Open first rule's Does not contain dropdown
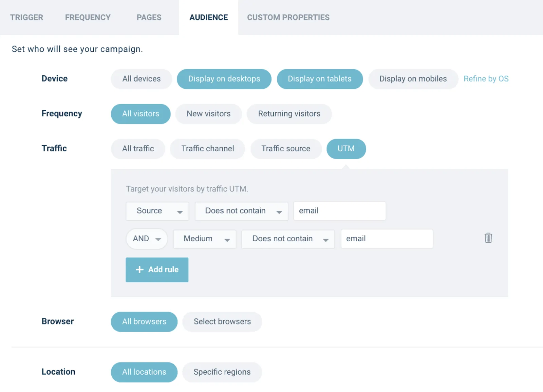Screen dimensions: 543x392 tap(241, 211)
